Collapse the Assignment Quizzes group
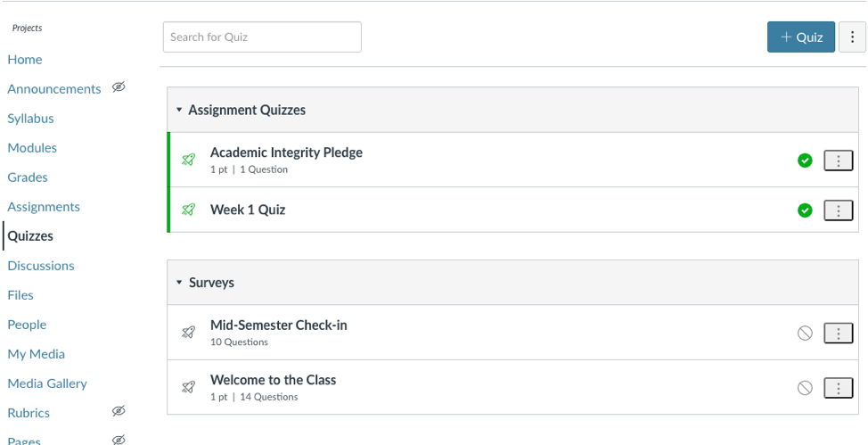 pyautogui.click(x=179, y=111)
